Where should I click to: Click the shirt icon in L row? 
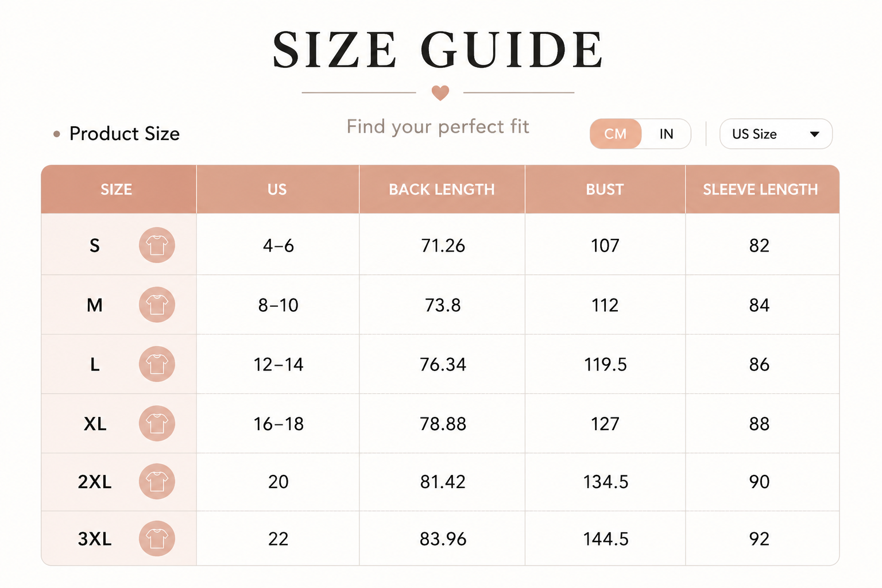[x=157, y=364]
